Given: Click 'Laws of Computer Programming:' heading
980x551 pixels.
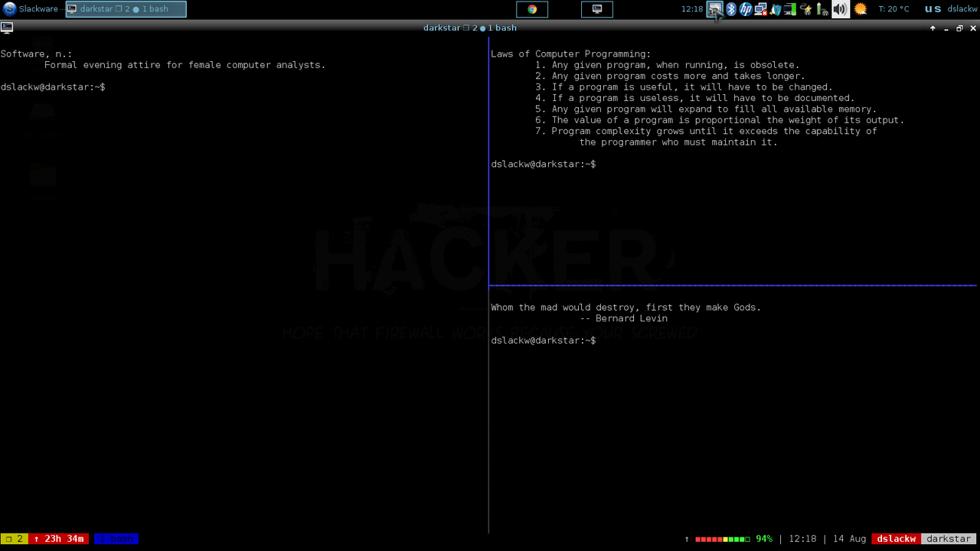Looking at the screenshot, I should click(571, 54).
